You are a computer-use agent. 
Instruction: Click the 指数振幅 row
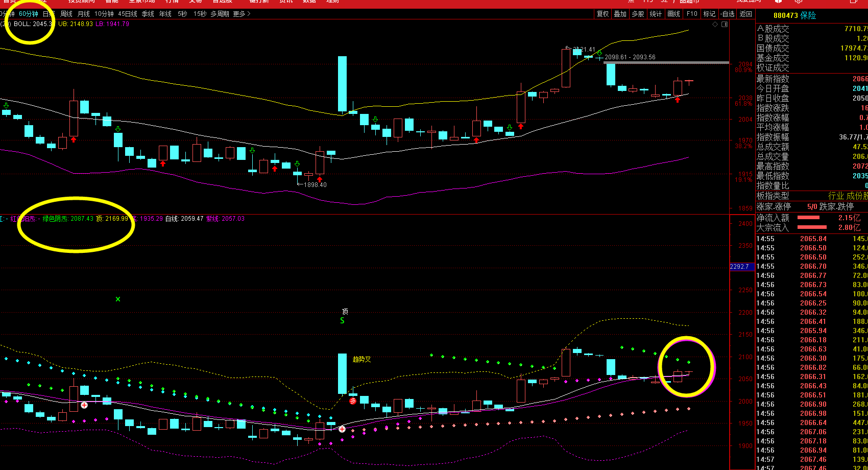812,137
